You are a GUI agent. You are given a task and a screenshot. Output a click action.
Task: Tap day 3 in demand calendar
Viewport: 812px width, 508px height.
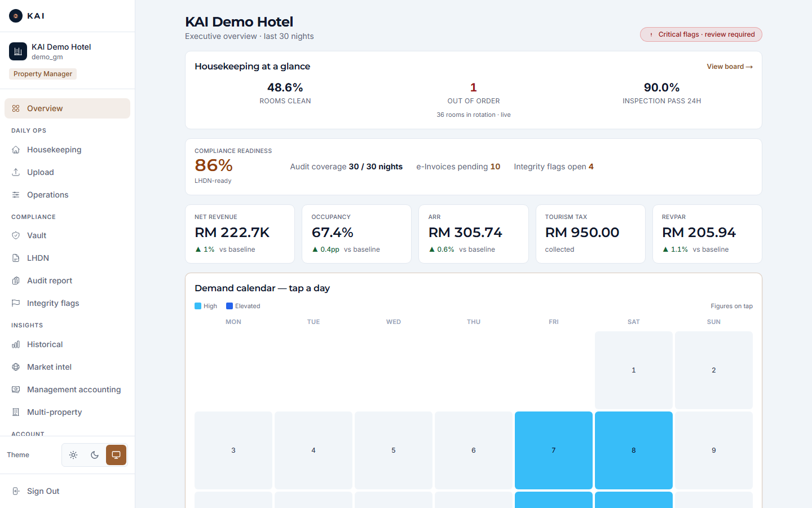pyautogui.click(x=233, y=450)
